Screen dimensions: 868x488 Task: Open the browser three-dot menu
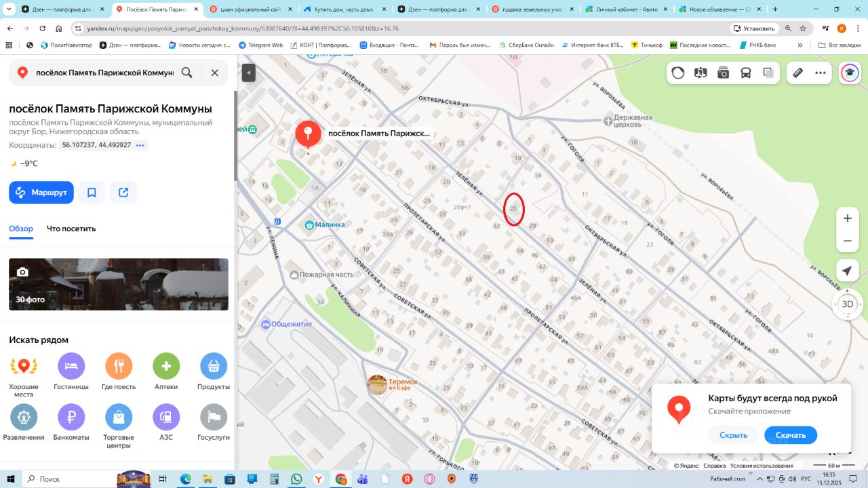pyautogui.click(x=859, y=28)
